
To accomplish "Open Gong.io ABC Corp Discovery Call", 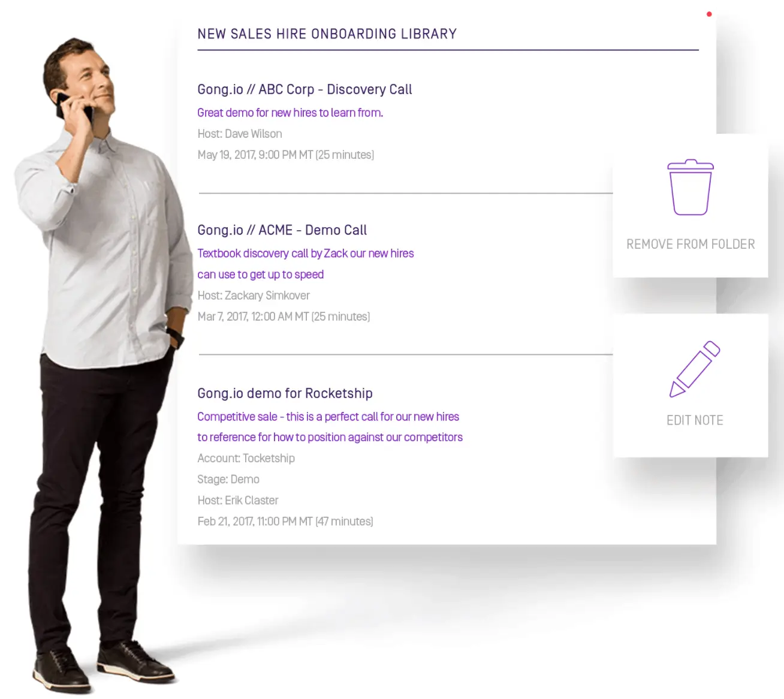I will [304, 89].
